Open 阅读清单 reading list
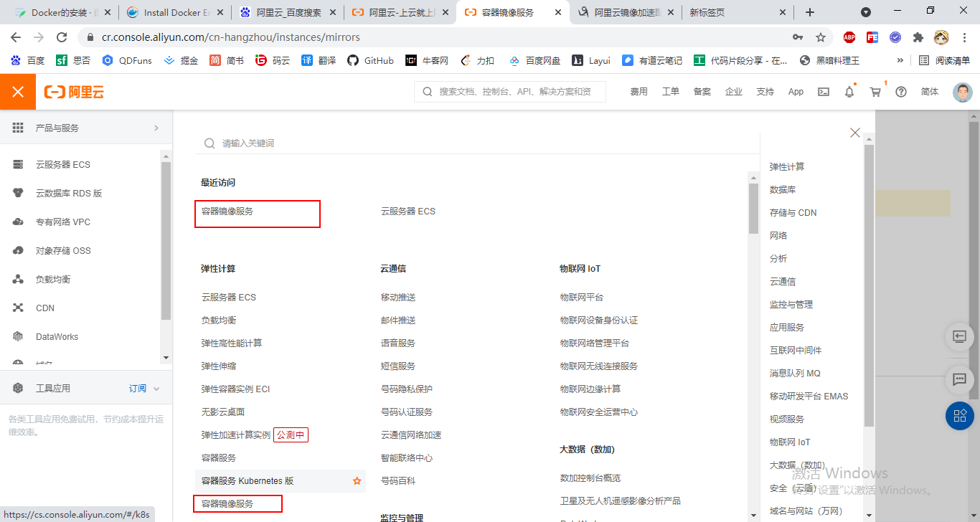The width and height of the screenshot is (980, 522). pos(945,61)
